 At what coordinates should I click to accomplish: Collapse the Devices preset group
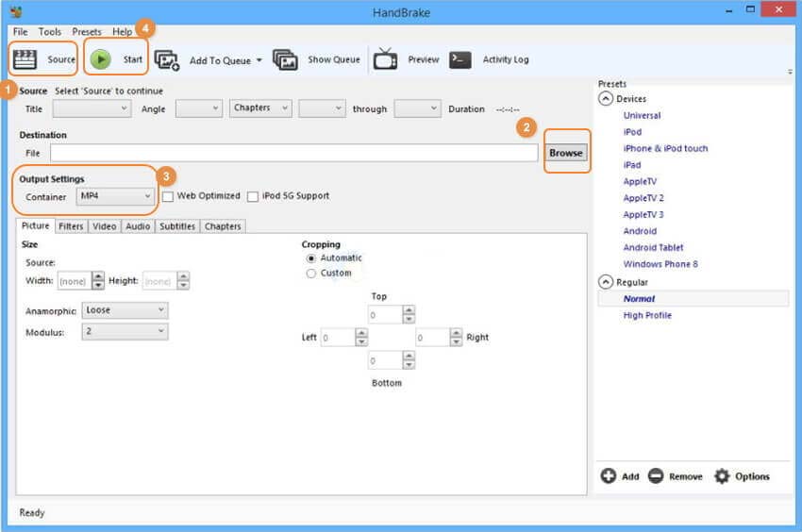point(605,99)
